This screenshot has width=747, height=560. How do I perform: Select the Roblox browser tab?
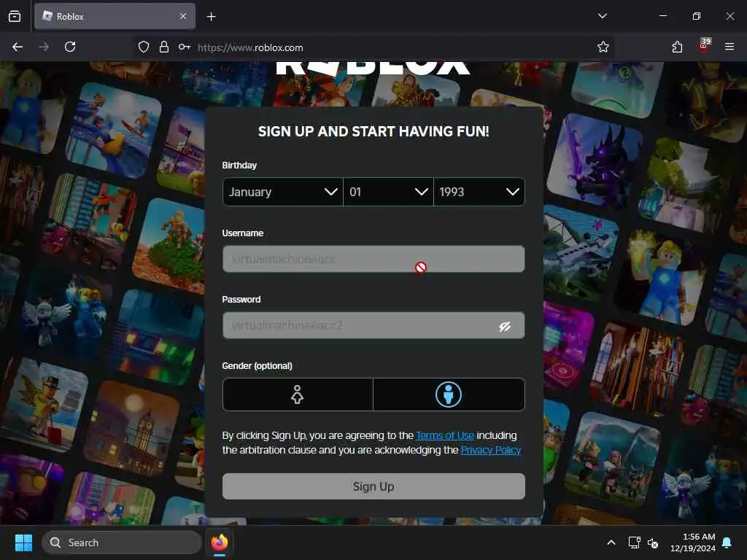(x=115, y=16)
